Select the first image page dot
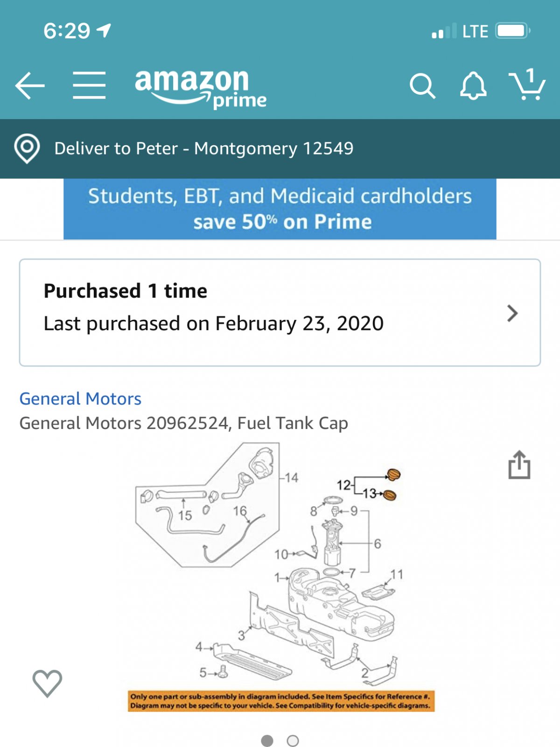 click(x=267, y=740)
